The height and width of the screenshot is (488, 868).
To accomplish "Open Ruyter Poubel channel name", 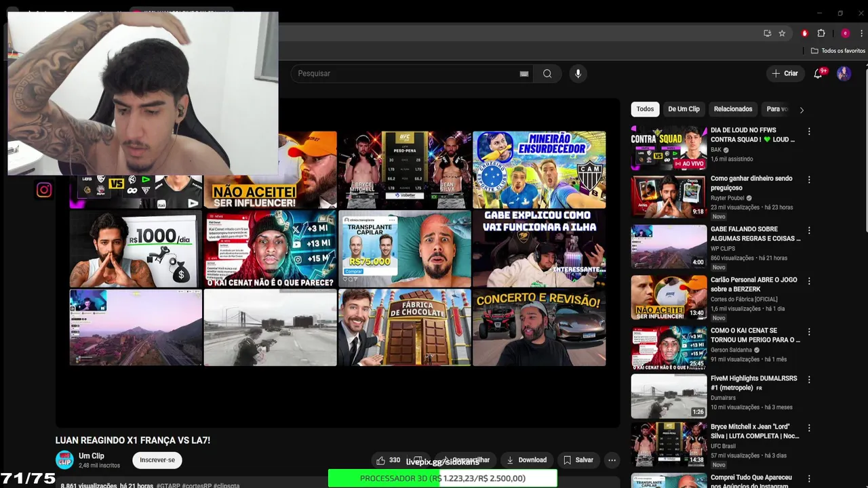I will tap(727, 198).
